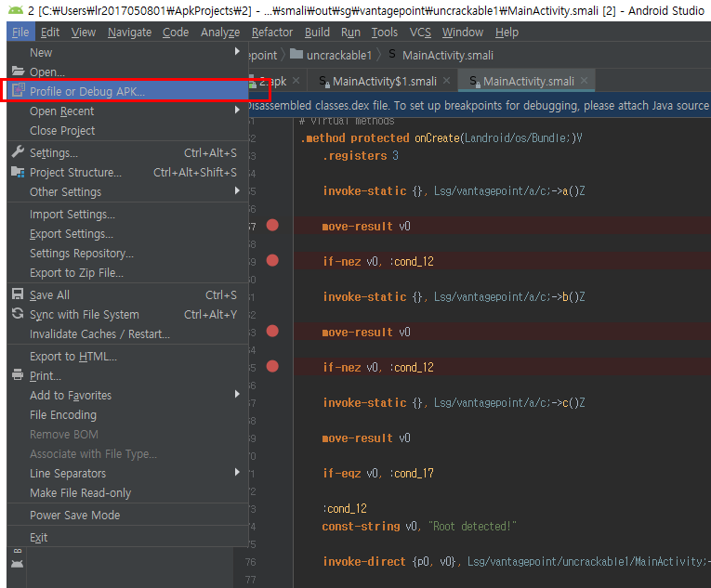Screen dimensions: 711x588
Task: Switch to the MainActivity$1.smali tab
Action: point(385,81)
